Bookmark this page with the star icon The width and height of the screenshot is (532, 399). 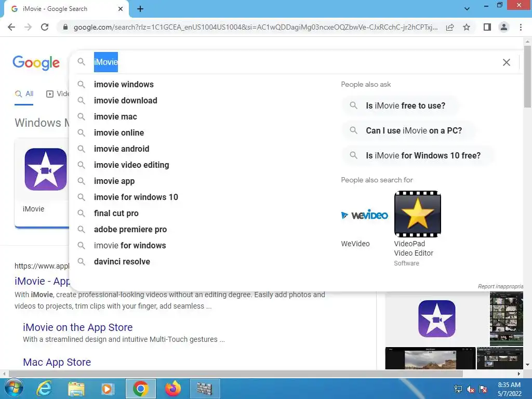[467, 27]
